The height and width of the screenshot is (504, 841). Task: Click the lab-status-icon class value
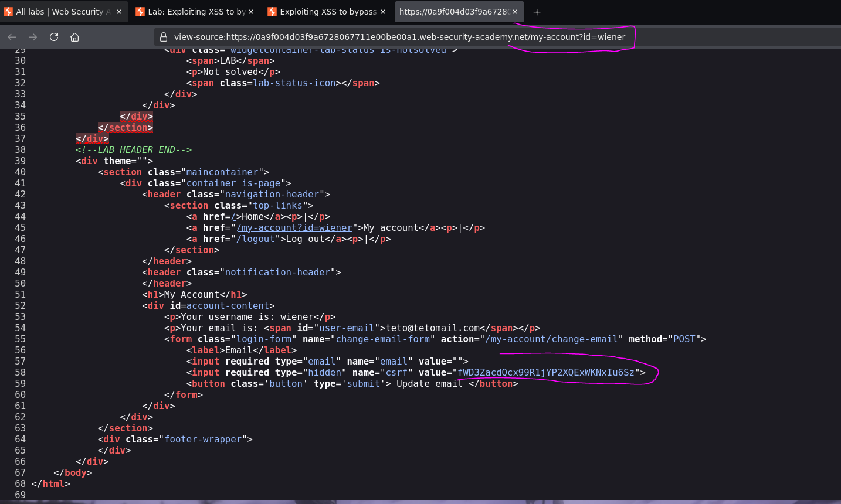click(x=294, y=83)
